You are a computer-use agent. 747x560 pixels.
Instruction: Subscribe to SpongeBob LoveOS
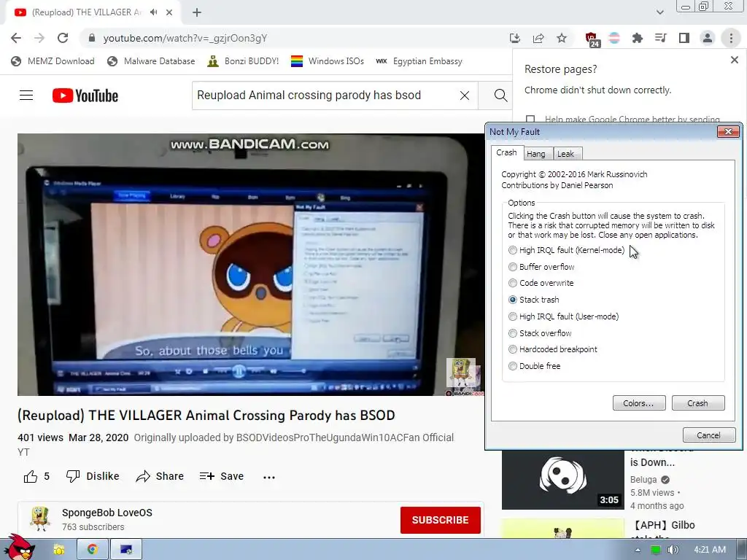click(440, 520)
